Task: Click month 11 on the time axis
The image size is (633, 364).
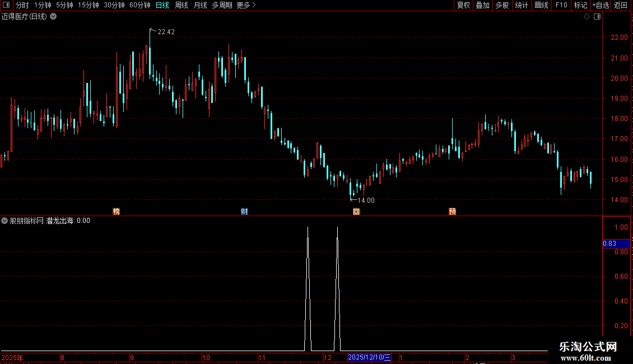Action: (x=262, y=357)
